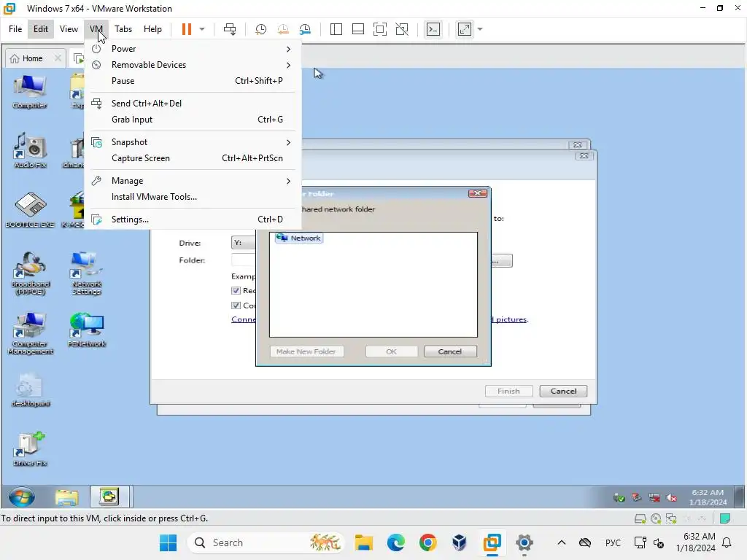
Task: Open VirtualBox from host taskbar
Action: click(460, 542)
